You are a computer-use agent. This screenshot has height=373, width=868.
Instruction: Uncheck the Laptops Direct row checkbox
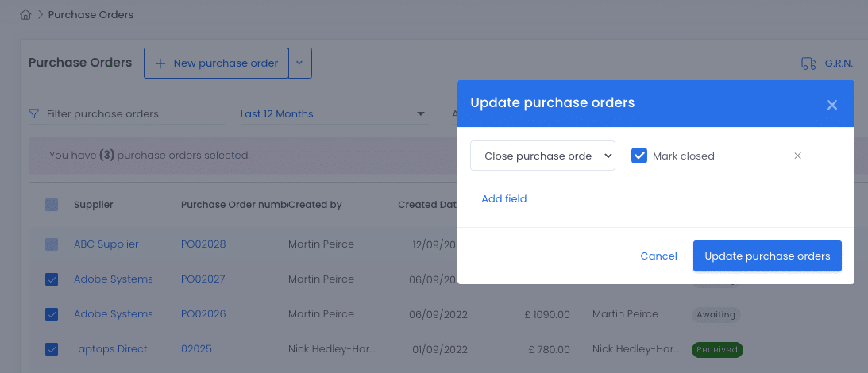[x=52, y=349]
